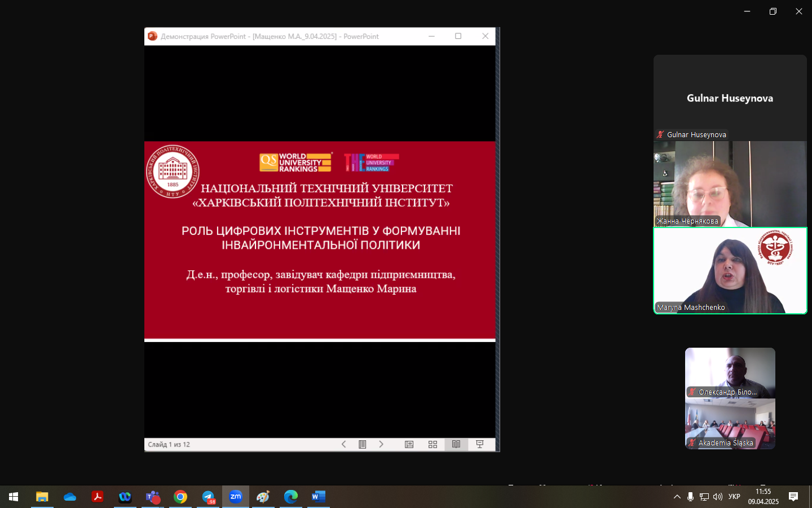812x508 pixels.
Task: Select Жанна Чернякова's video tile
Action: [x=730, y=184]
